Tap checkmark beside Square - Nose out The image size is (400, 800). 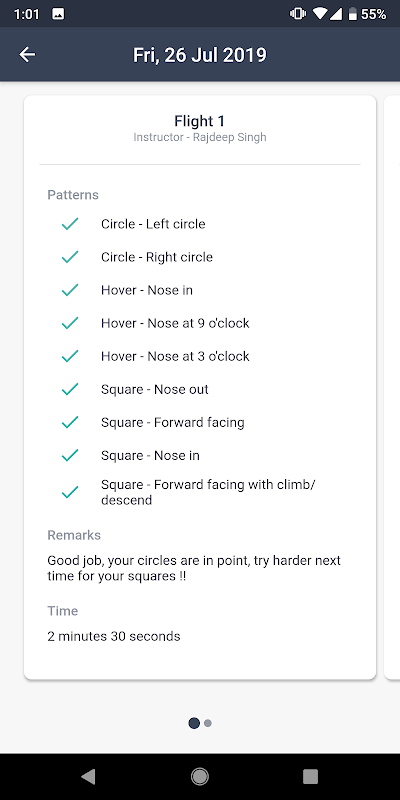coord(69,389)
